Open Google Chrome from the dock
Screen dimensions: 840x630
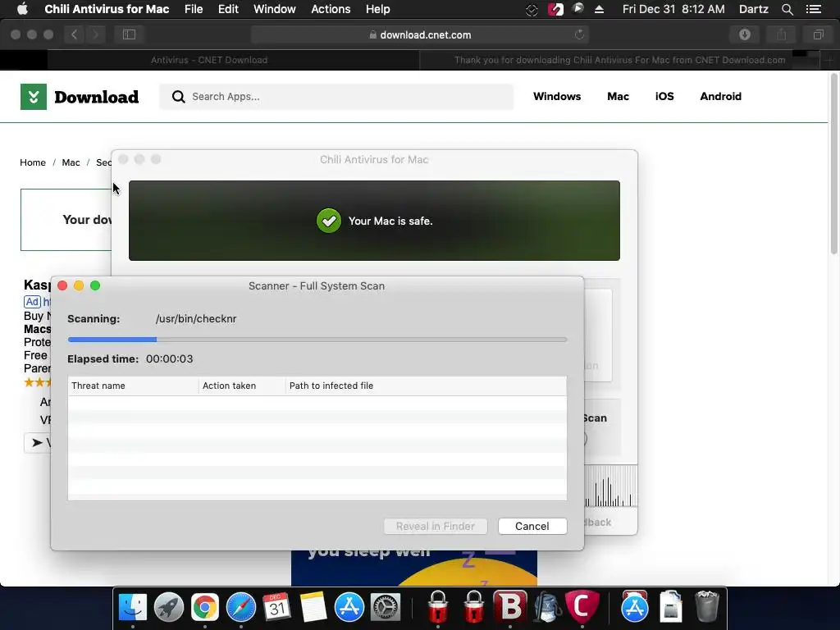coord(204,607)
